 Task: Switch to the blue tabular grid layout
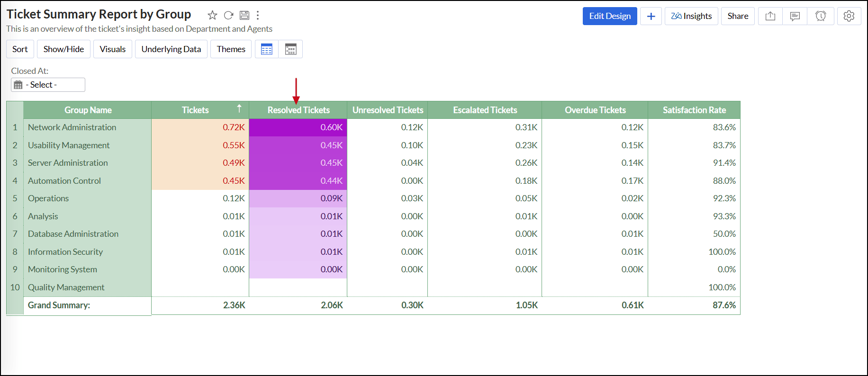(267, 49)
